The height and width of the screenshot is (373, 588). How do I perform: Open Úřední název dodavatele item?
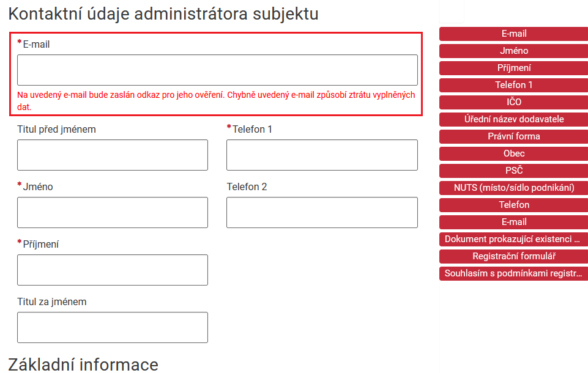click(513, 119)
